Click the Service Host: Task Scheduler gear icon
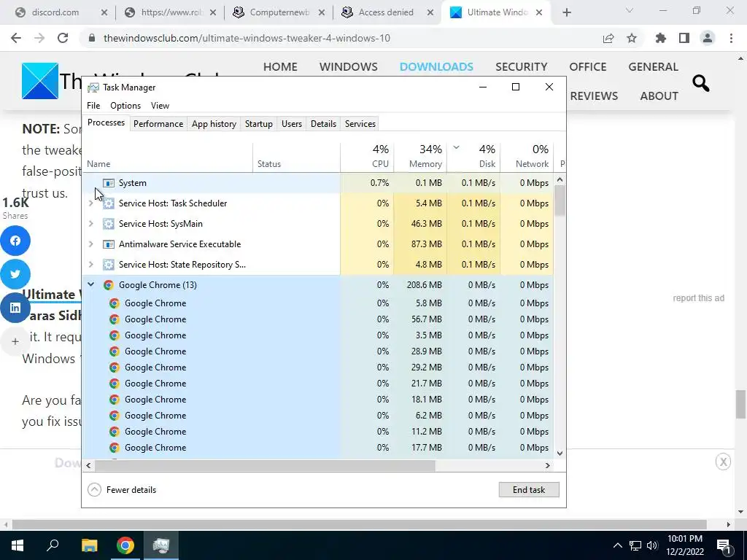This screenshot has width=747, height=560. [109, 203]
